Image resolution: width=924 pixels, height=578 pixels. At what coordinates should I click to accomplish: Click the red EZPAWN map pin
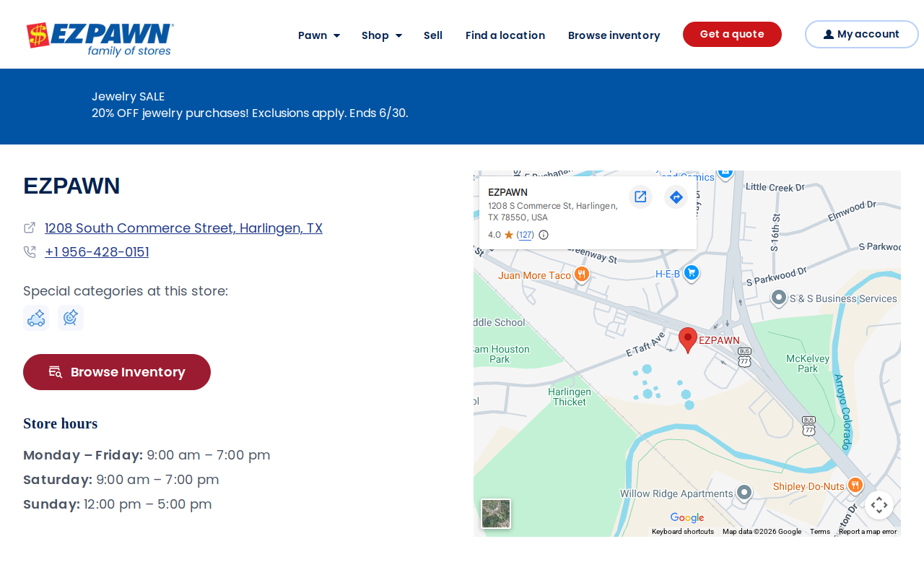coord(688,340)
